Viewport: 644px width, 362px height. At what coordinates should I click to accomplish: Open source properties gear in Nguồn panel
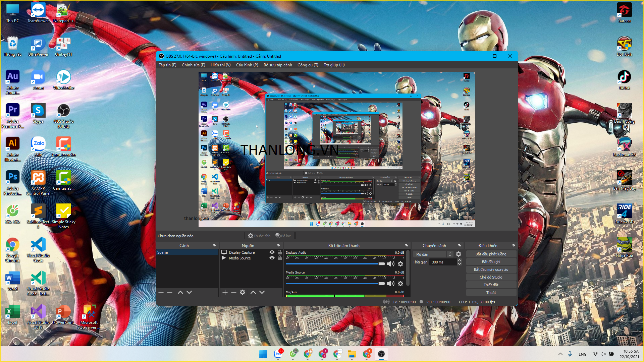click(x=243, y=292)
